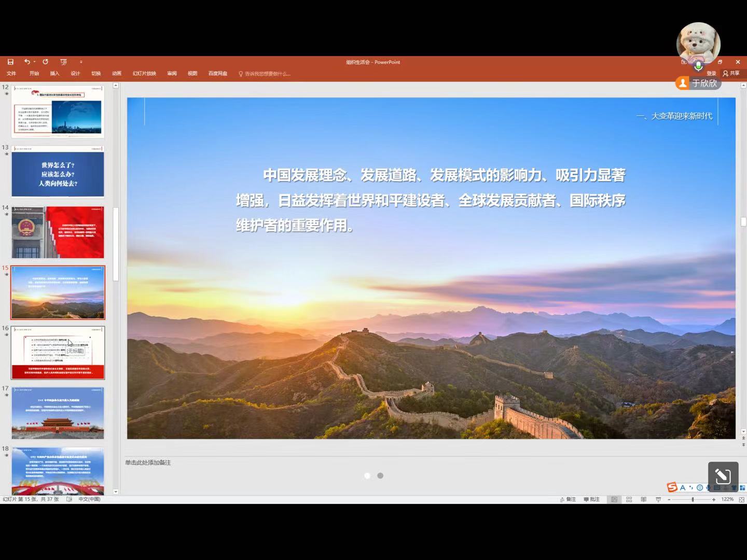Click the zoom slider handle
747x560 pixels.
[x=693, y=499]
